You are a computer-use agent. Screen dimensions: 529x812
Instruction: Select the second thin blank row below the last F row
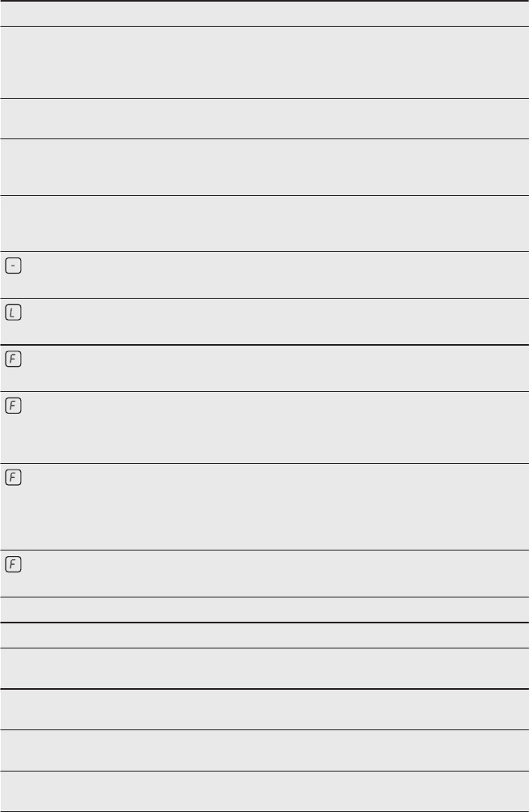pos(264,635)
